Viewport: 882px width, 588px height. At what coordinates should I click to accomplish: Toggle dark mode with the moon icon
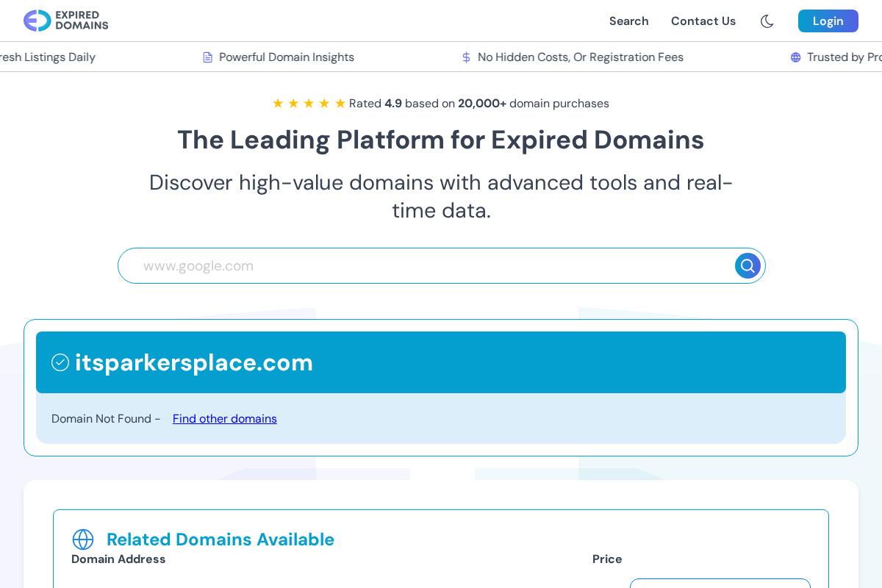tap(767, 21)
